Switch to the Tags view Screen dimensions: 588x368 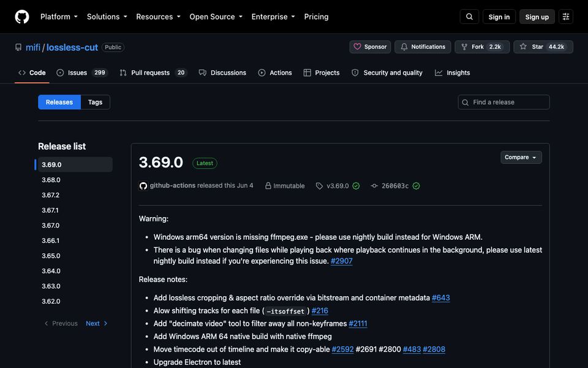[96, 102]
